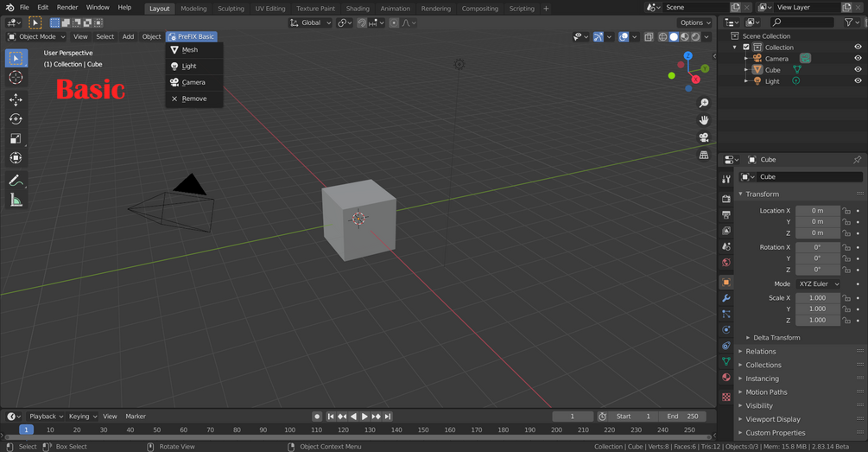Click the Location X value field
The height and width of the screenshot is (452, 868).
pyautogui.click(x=818, y=211)
